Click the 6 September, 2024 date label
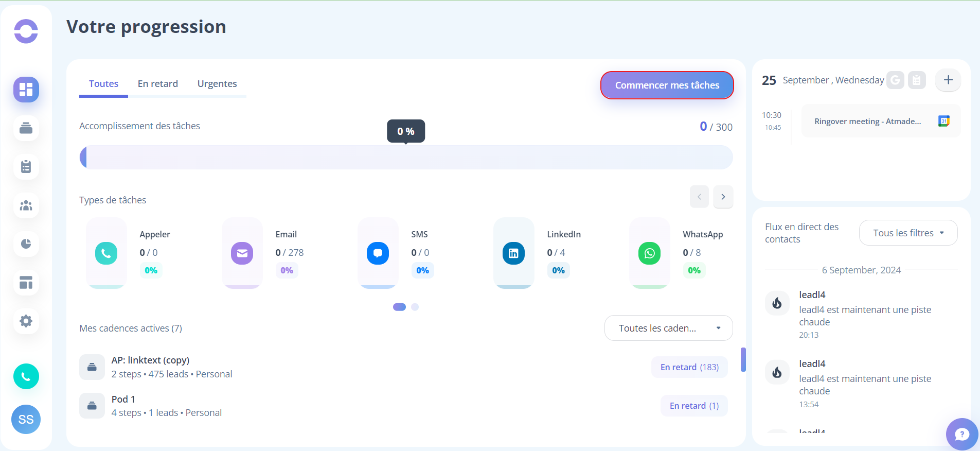 [x=861, y=270]
